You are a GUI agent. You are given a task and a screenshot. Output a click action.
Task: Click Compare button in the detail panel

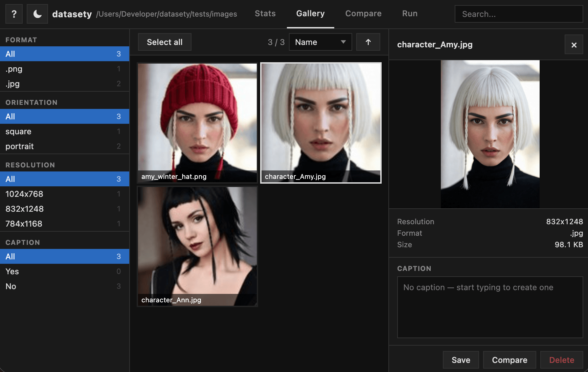[x=509, y=360]
